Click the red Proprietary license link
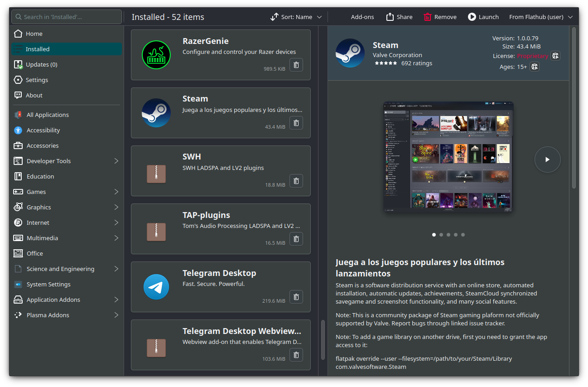 (x=533, y=56)
